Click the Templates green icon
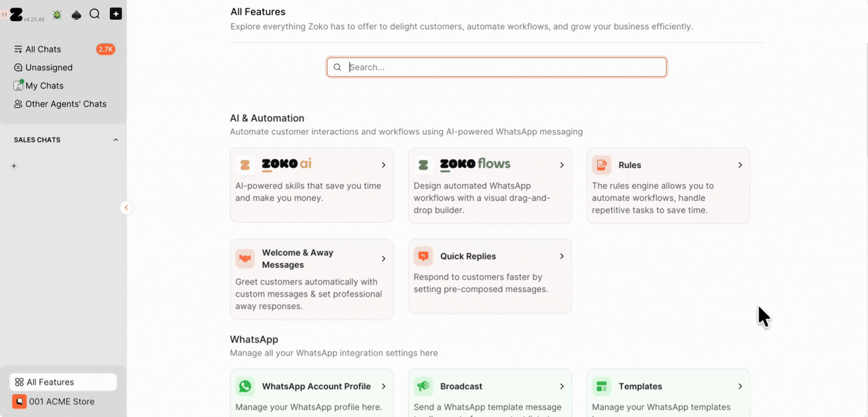The image size is (868, 417). click(x=601, y=386)
